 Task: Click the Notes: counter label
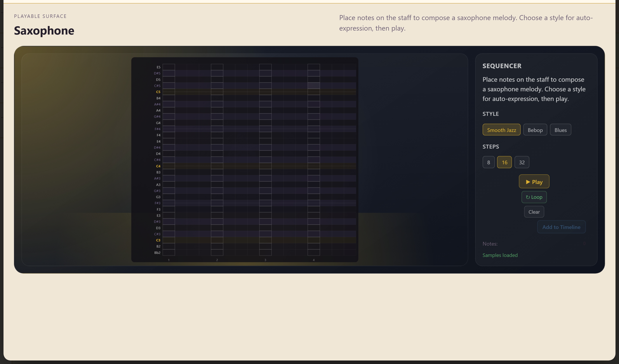[x=490, y=244]
